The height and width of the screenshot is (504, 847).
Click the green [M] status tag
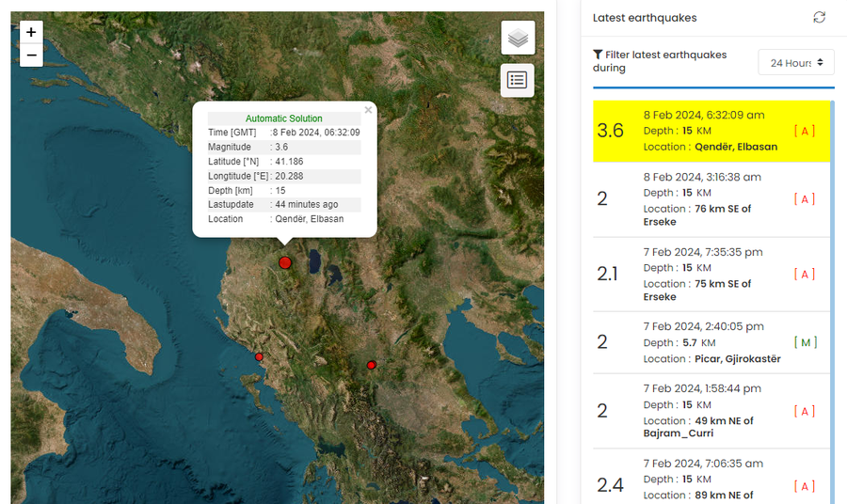click(x=805, y=342)
